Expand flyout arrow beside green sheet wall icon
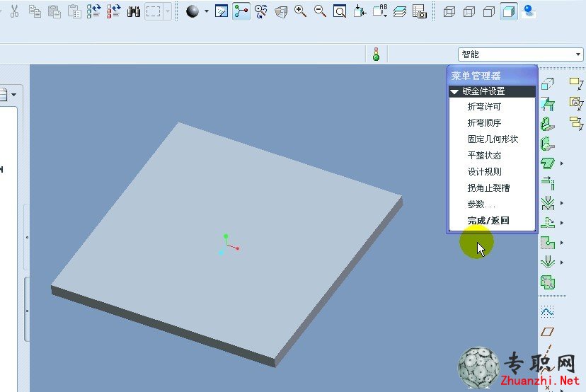Viewport: 586px width, 392px height. pos(562,163)
